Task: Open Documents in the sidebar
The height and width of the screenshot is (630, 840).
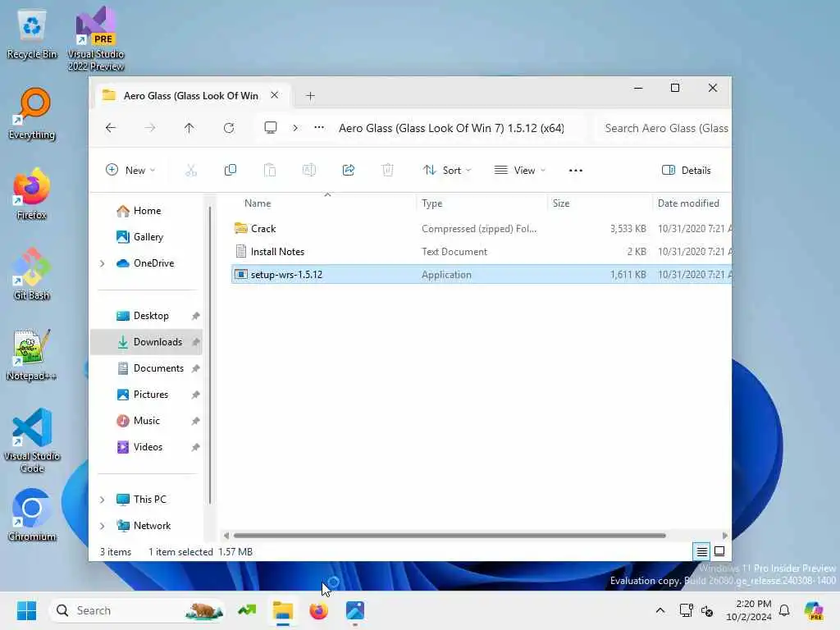Action: click(x=147, y=368)
